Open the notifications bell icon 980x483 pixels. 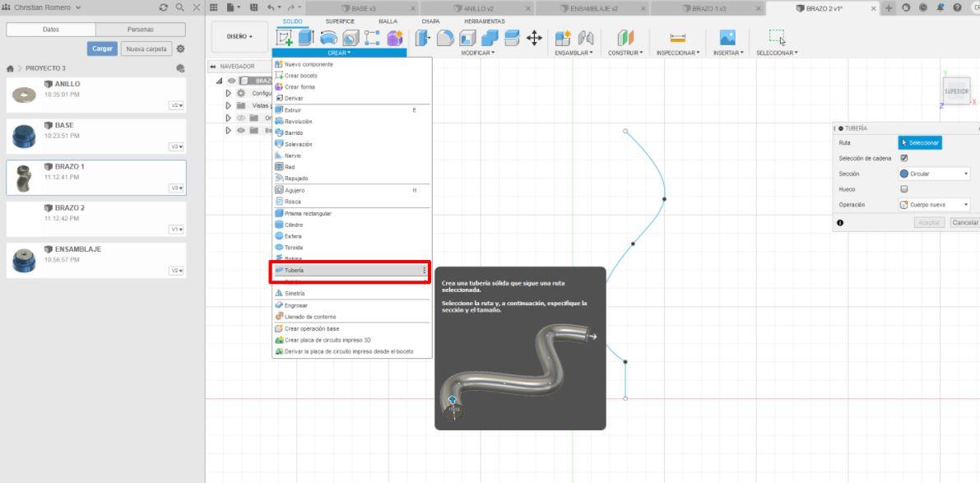click(x=940, y=7)
